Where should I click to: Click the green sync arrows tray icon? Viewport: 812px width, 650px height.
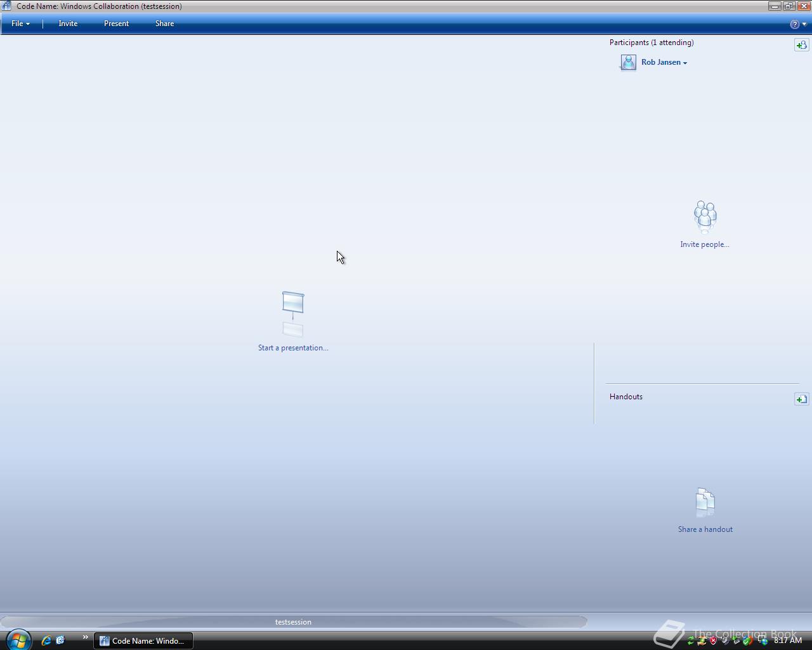tap(691, 640)
